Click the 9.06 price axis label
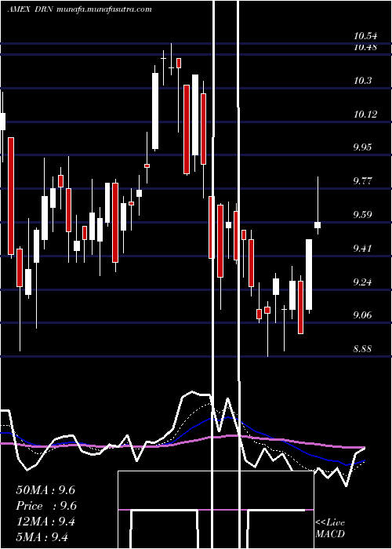392x549 pixels. [x=362, y=315]
